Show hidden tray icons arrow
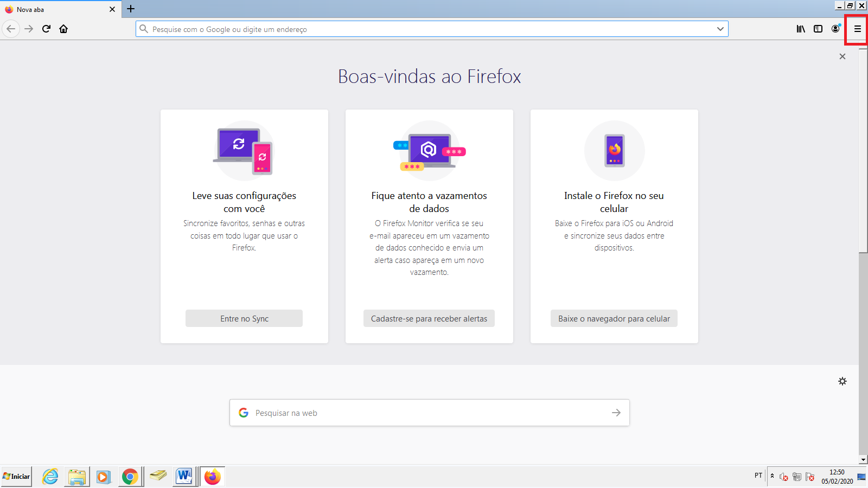Image resolution: width=868 pixels, height=488 pixels. [772, 476]
